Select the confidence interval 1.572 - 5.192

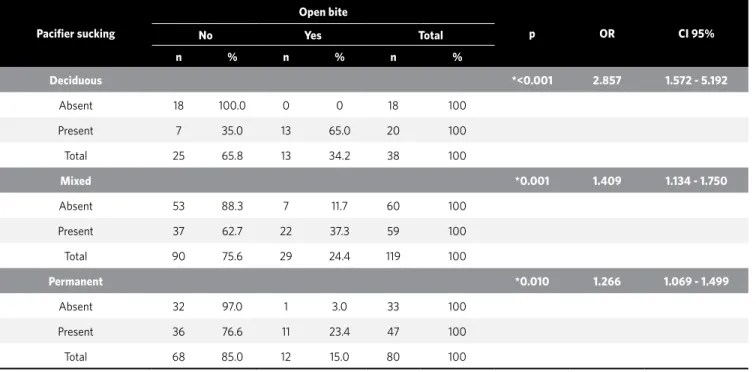tap(696, 80)
